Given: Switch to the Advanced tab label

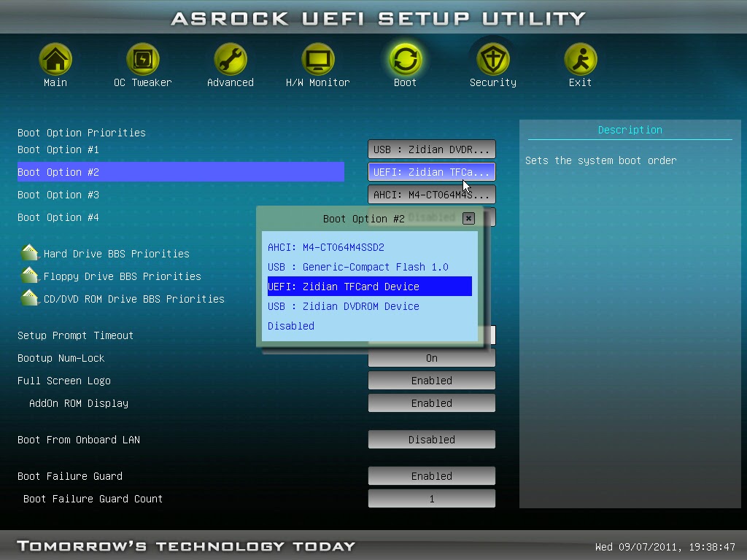Looking at the screenshot, I should [x=230, y=82].
